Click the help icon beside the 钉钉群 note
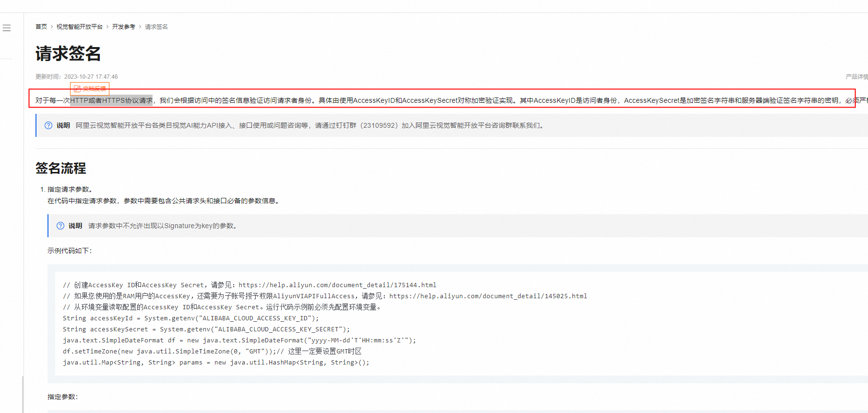This screenshot has height=413, width=868. (48, 125)
